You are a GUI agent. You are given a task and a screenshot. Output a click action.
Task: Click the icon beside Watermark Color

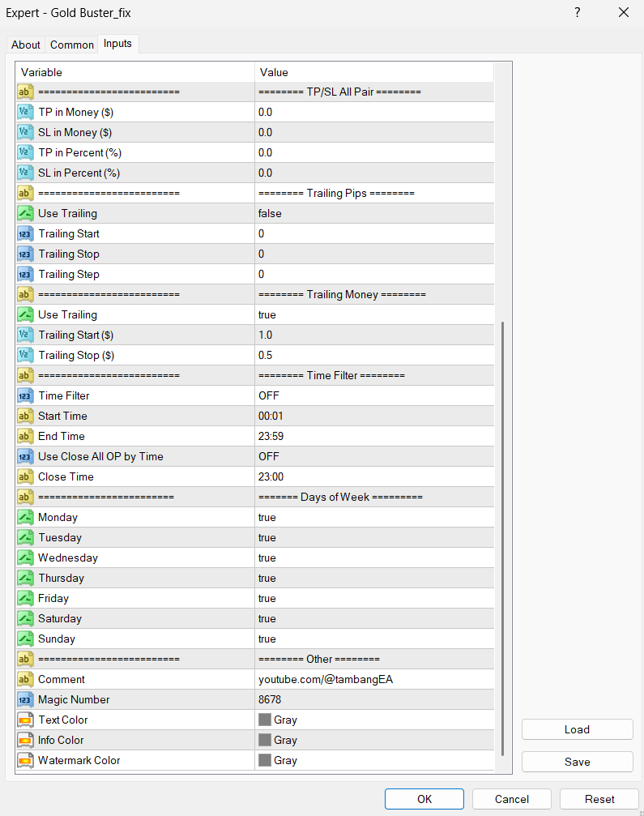[24, 761]
